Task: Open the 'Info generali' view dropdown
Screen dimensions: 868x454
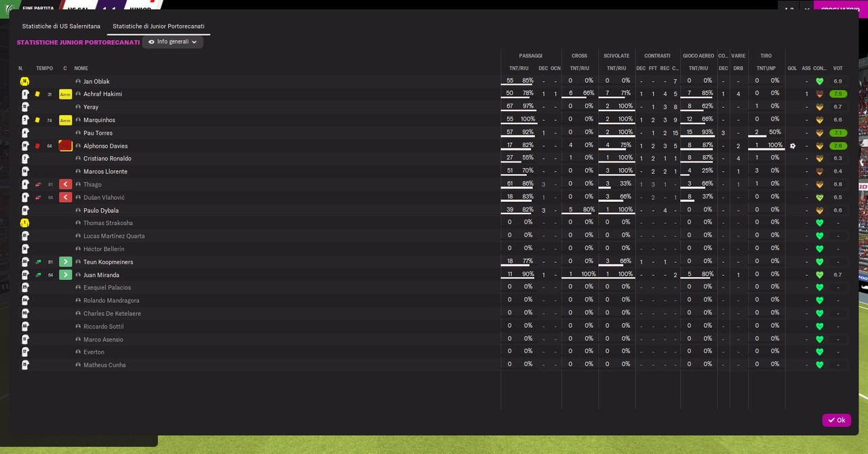Action: click(x=173, y=42)
